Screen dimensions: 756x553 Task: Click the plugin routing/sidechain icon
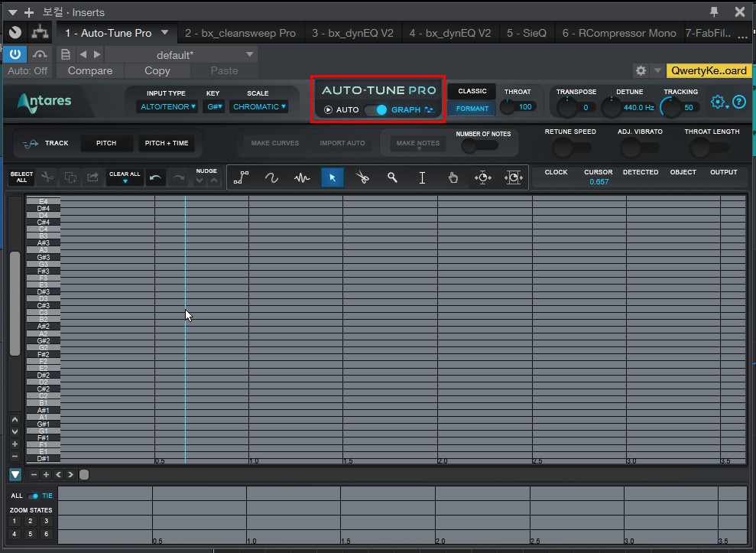click(x=40, y=32)
